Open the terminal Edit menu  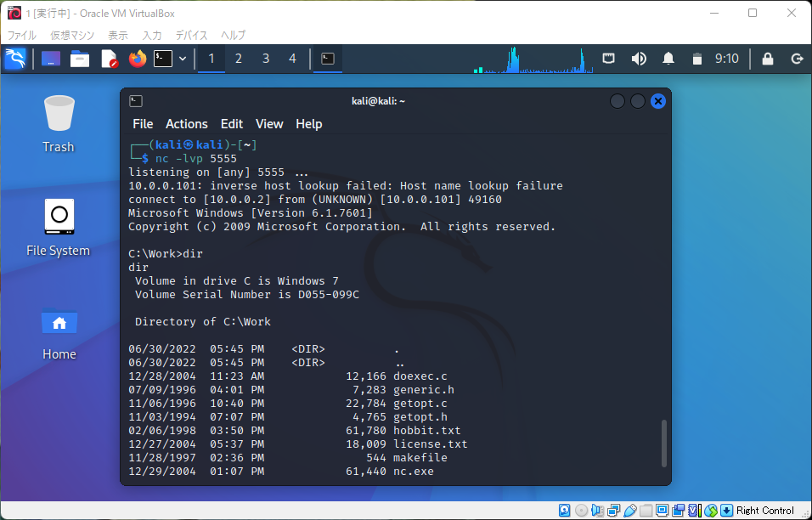(232, 124)
